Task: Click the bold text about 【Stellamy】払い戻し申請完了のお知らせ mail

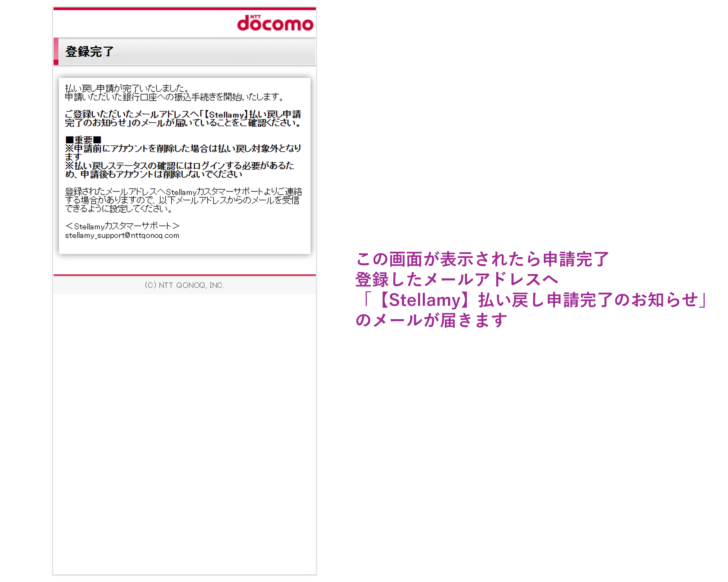Action: point(183,119)
